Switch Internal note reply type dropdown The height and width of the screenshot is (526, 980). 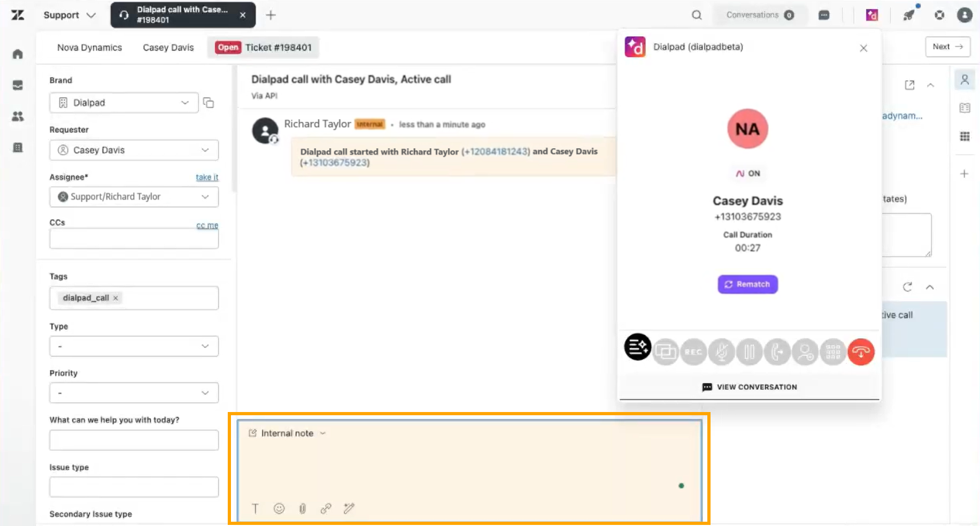[x=288, y=433]
